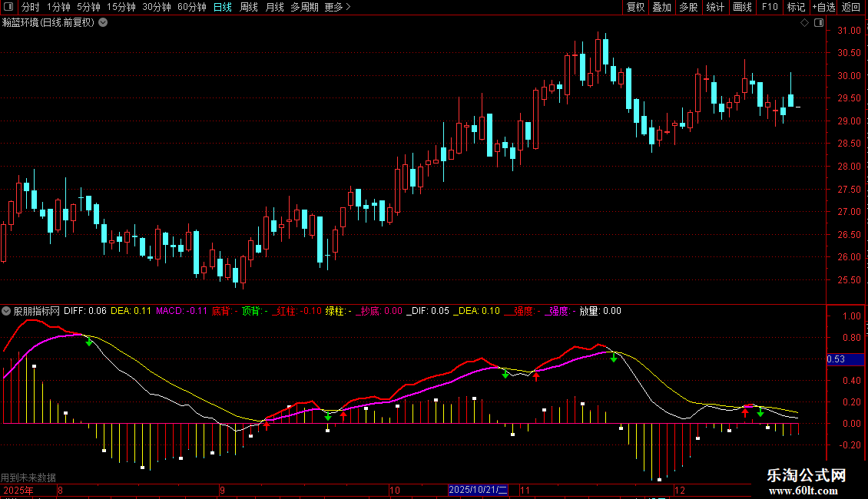Click the diamond icon above the chart
This screenshot has width=868, height=499.
tap(805, 23)
